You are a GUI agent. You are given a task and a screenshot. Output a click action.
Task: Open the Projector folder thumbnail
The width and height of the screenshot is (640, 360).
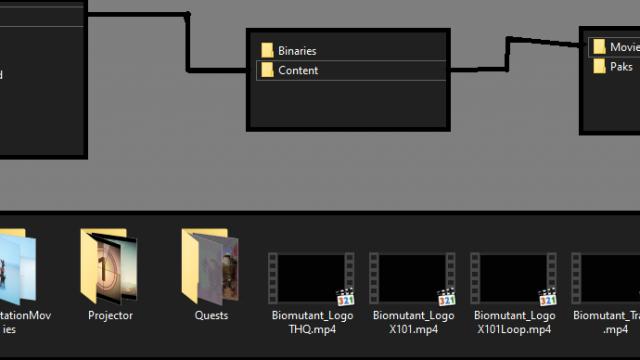click(x=109, y=267)
